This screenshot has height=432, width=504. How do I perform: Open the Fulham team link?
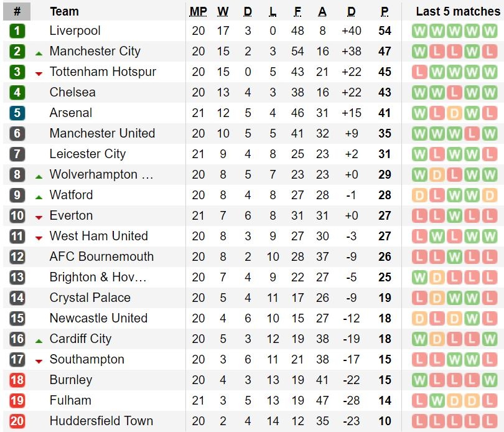coord(70,401)
